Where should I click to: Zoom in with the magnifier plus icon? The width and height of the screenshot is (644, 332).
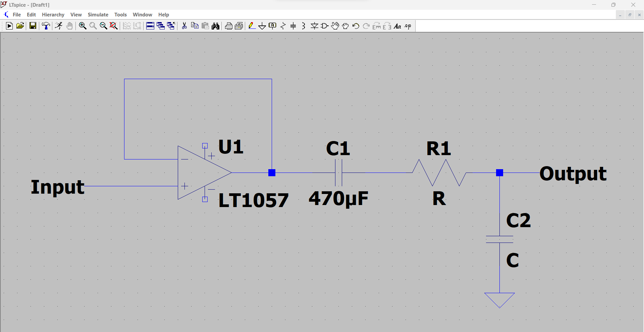[x=83, y=26]
